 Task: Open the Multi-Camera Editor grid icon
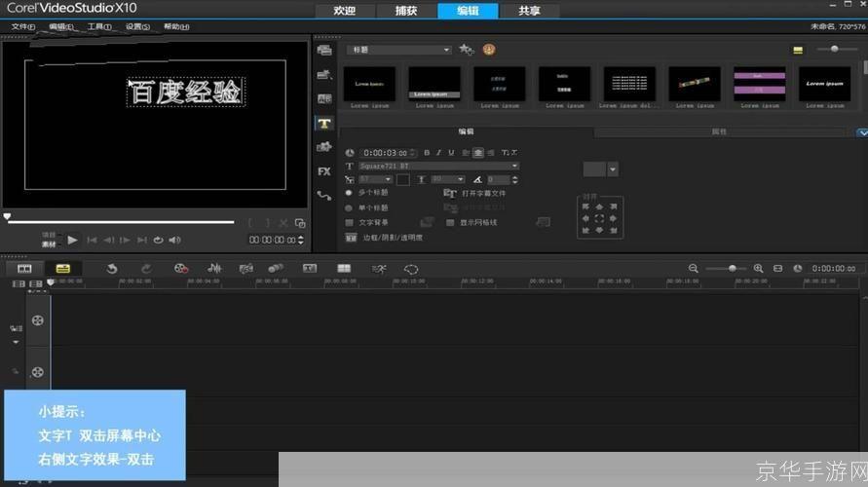344,269
